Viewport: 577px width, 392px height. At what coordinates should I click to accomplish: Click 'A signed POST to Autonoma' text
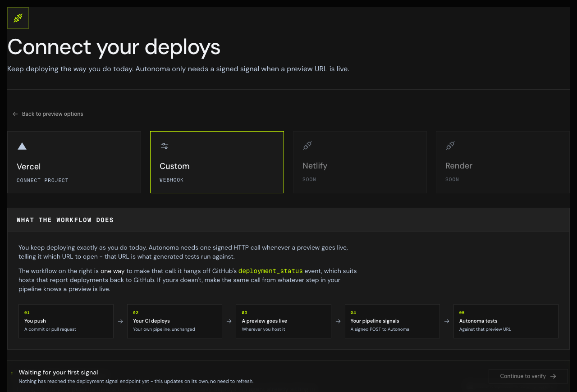(x=380, y=329)
